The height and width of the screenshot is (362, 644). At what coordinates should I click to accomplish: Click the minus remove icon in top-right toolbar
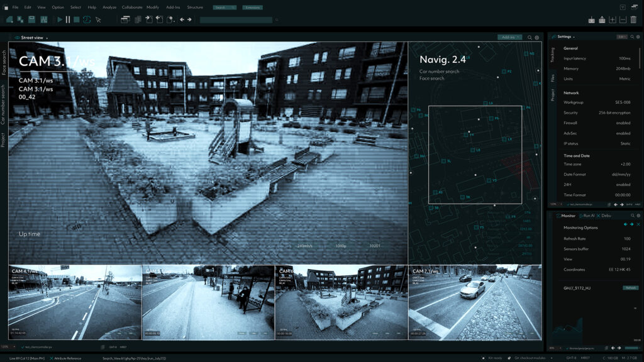(x=623, y=19)
